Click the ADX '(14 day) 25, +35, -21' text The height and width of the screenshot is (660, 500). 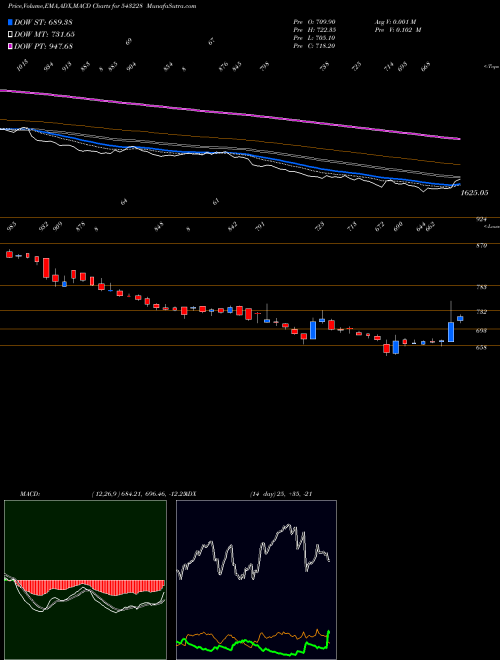[281, 494]
